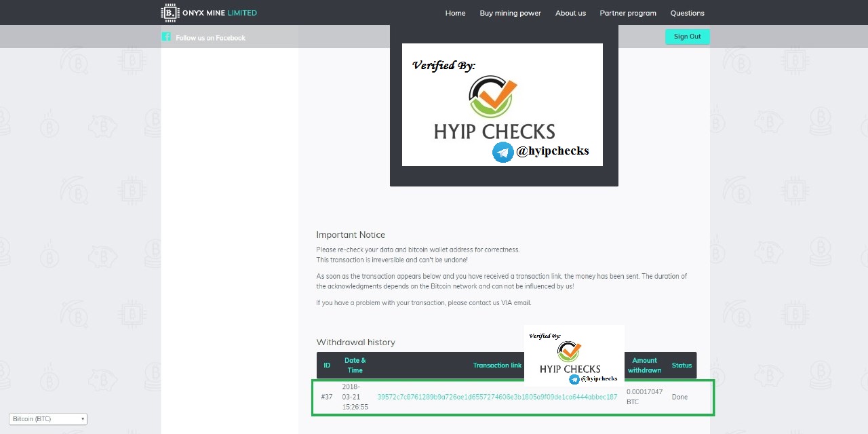
Task: Open the Follow us on Facebook link
Action: (210, 38)
